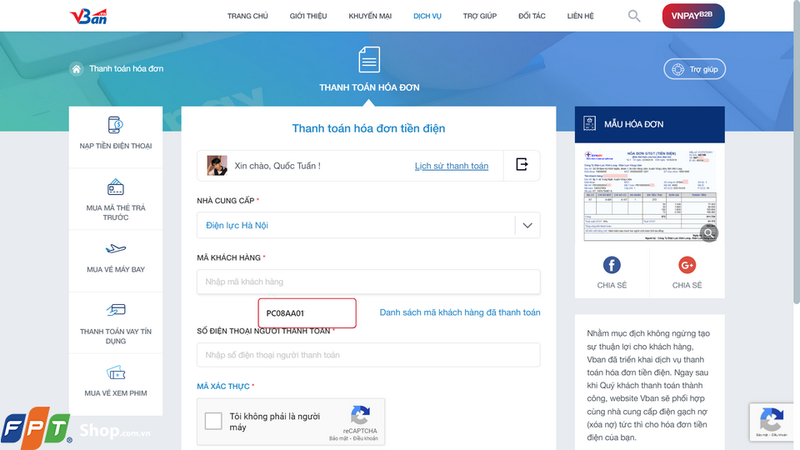This screenshot has width=800, height=450.
Task: Click the credit loan payment icon
Action: click(x=115, y=310)
